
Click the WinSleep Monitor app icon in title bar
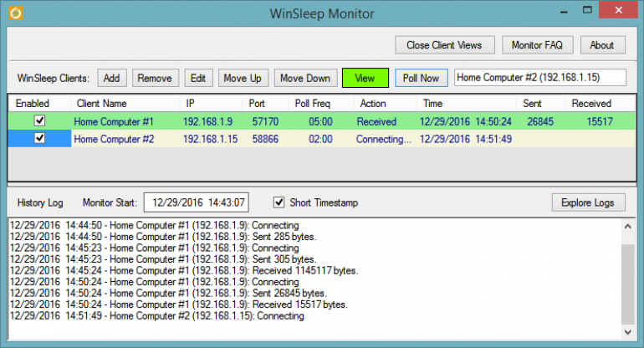tap(16, 13)
